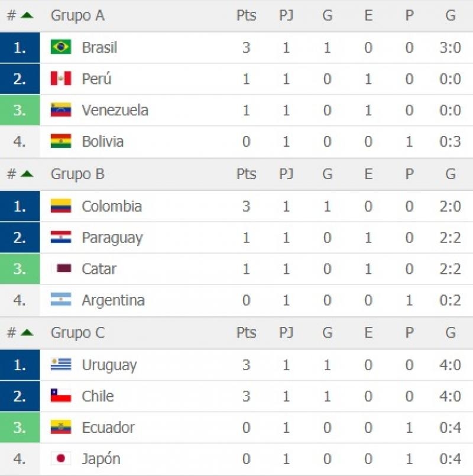
Task: Sort Grupo B by position arrow
Action: (x=27, y=174)
